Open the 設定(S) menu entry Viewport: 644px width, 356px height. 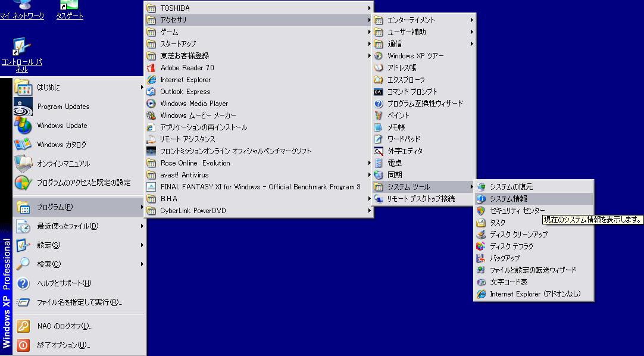point(79,245)
